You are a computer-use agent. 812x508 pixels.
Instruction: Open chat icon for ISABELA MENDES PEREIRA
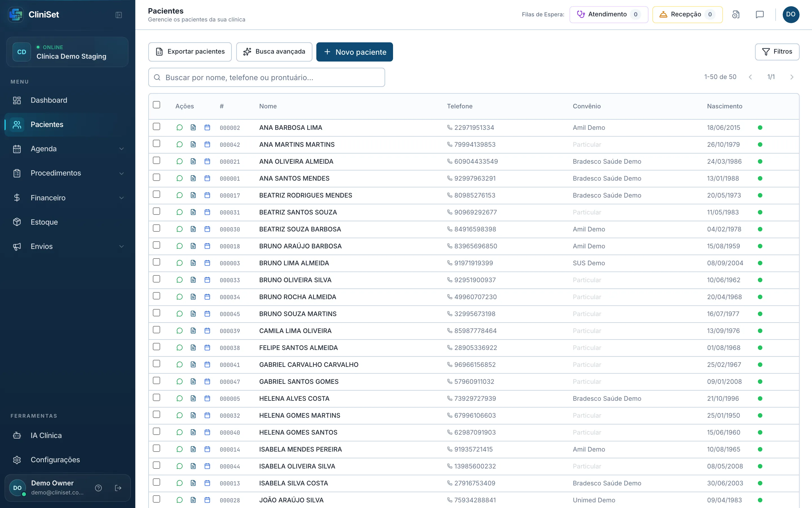180,449
